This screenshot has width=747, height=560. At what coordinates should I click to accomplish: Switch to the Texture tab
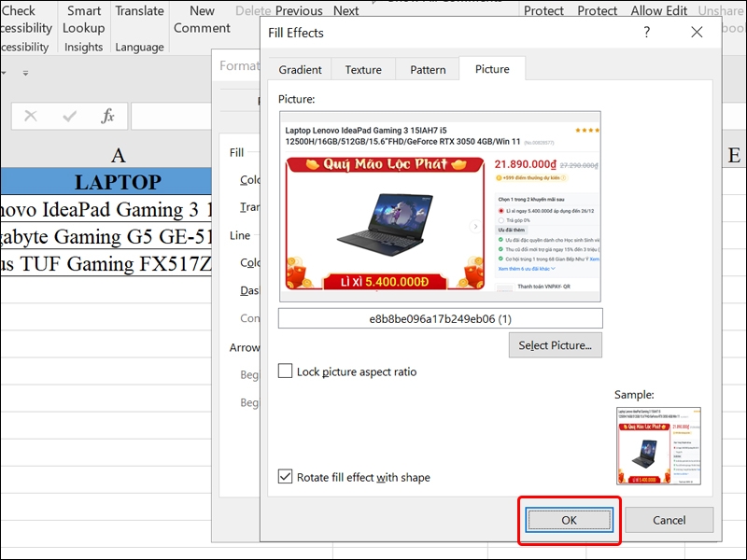(363, 69)
